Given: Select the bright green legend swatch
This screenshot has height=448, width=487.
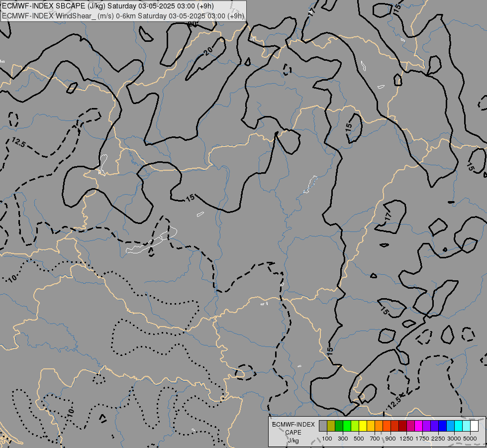Looking at the screenshot, I should click(x=347, y=426).
